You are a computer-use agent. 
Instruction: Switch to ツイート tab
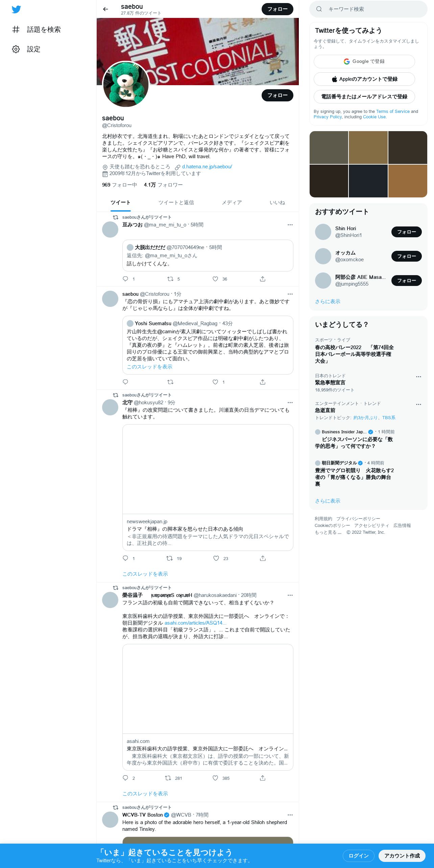coord(120,202)
